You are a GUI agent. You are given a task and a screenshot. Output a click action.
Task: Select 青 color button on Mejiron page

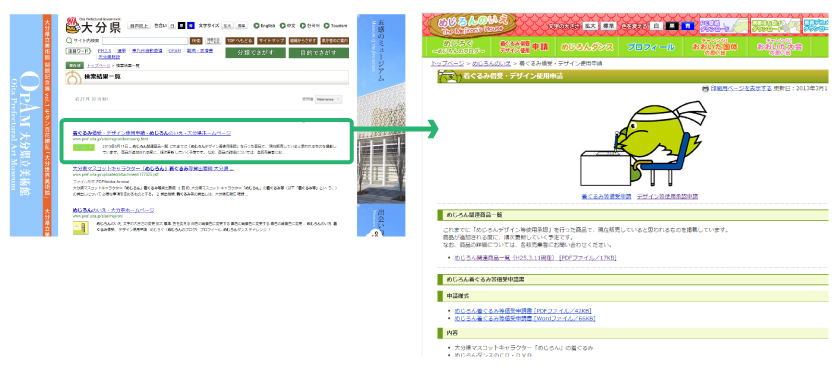click(x=689, y=25)
